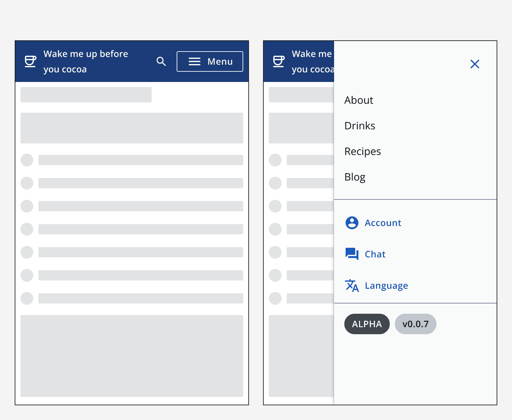512x420 pixels.
Task: Close the drawer with the X icon
Action: click(475, 64)
